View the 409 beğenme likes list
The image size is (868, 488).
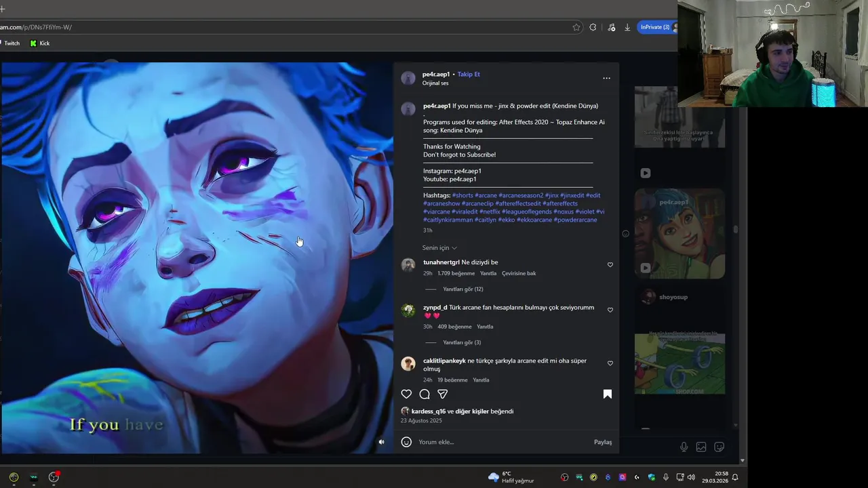pyautogui.click(x=454, y=327)
